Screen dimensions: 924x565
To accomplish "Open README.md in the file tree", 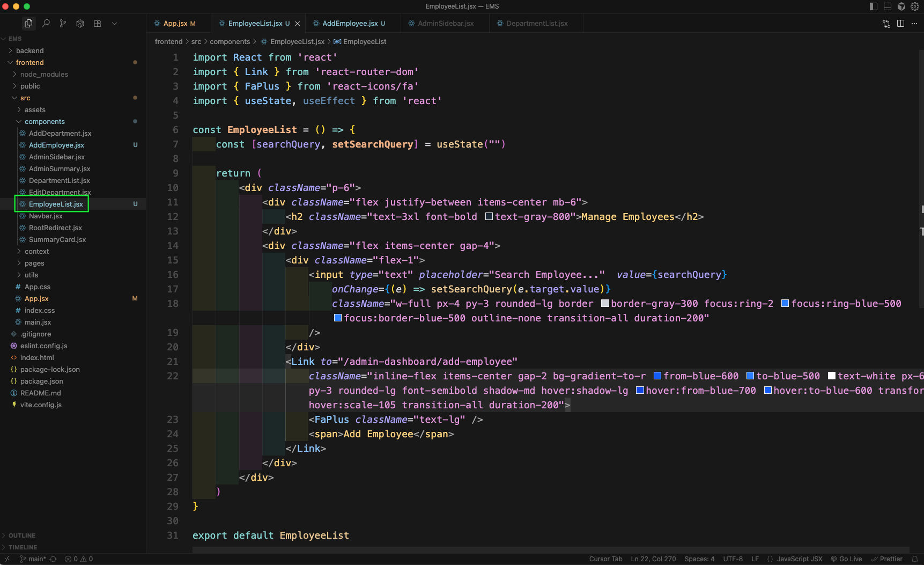I will coord(73,393).
